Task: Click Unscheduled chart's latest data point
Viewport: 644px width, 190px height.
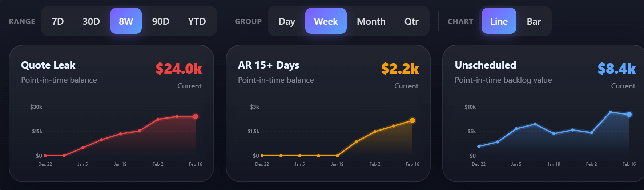Action: 629,115
